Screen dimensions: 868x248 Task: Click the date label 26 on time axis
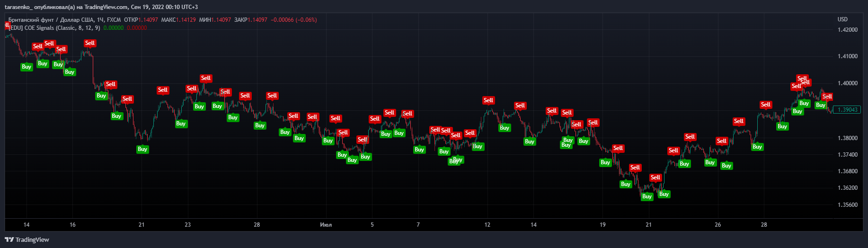point(717,225)
